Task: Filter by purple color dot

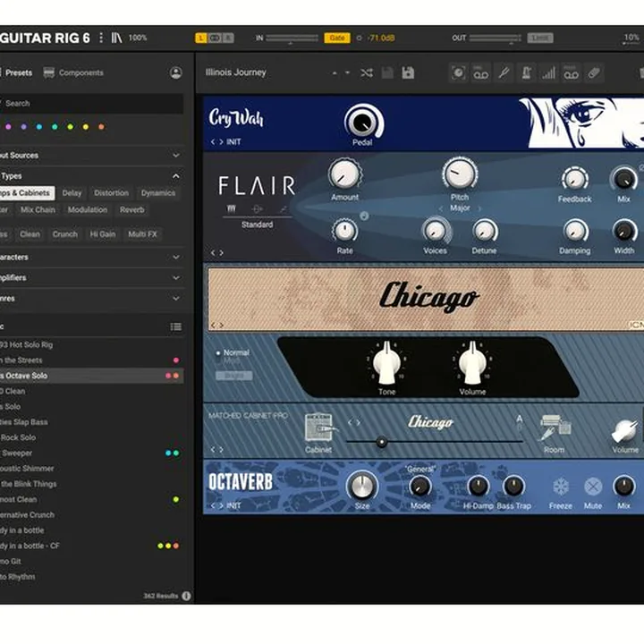Action: [24, 127]
